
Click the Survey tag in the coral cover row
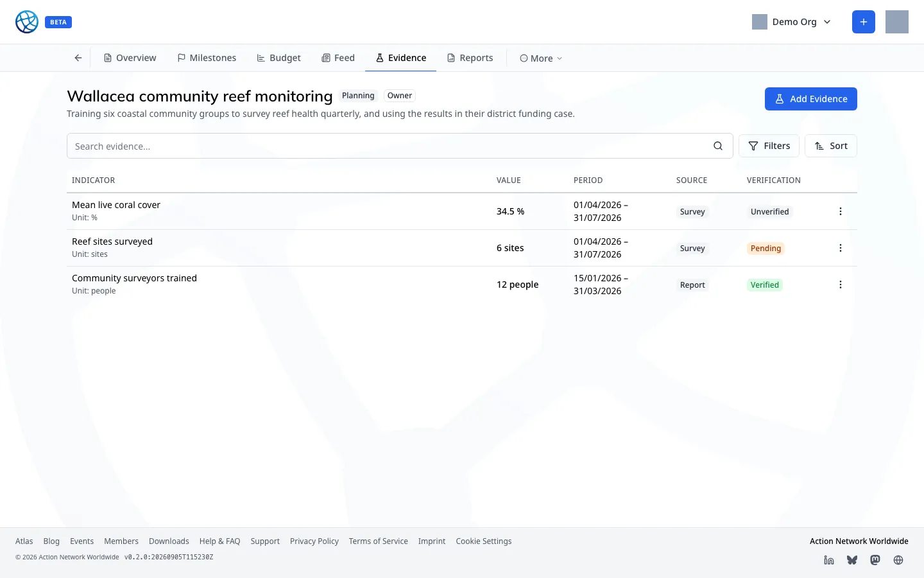coord(692,211)
